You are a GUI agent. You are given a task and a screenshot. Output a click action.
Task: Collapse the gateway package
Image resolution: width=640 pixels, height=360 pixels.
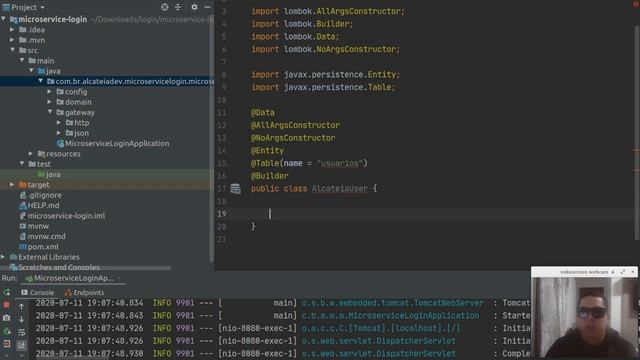click(x=50, y=111)
